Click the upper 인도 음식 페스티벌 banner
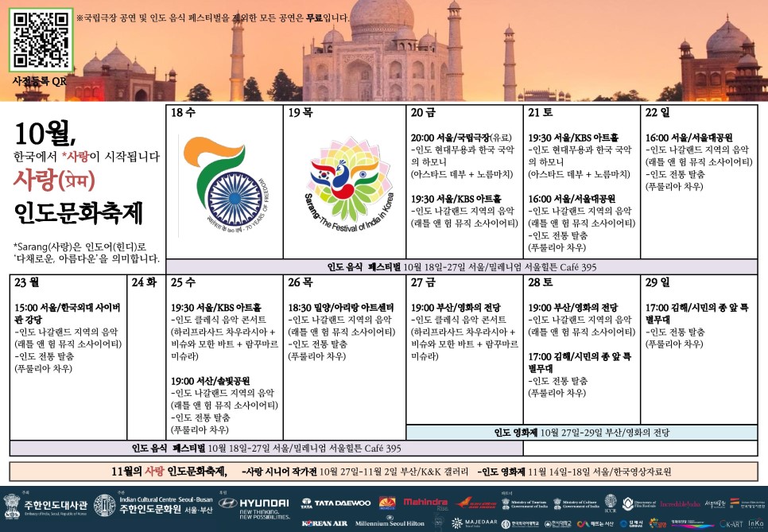This screenshot has height=532, width=768. coord(462,267)
